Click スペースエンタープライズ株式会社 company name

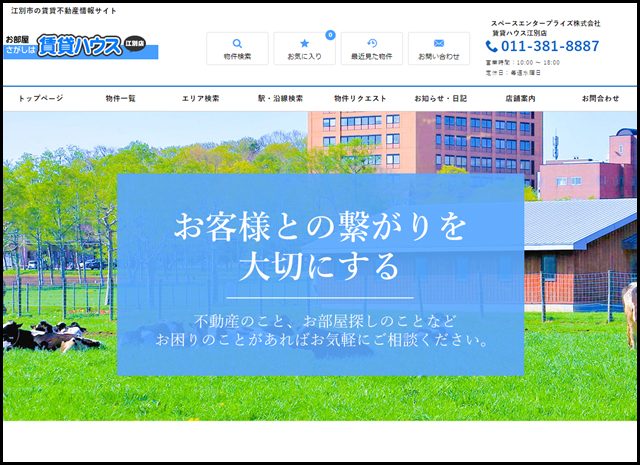point(545,24)
